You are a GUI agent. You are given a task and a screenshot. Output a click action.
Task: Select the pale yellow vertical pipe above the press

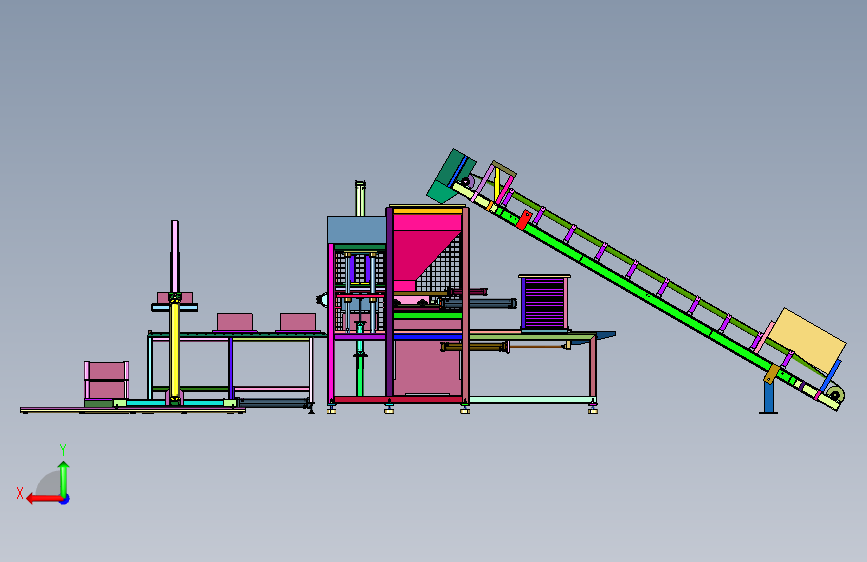pyautogui.click(x=360, y=199)
